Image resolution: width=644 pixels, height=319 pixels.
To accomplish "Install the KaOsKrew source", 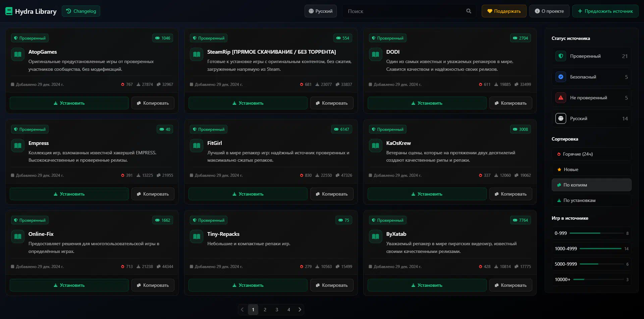I will tap(427, 194).
